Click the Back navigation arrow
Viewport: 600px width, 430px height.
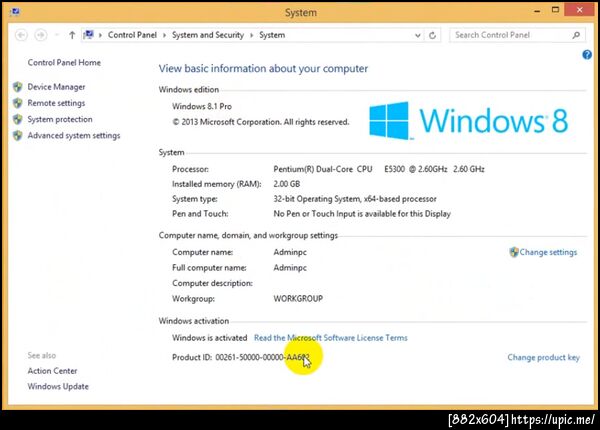tap(21, 35)
